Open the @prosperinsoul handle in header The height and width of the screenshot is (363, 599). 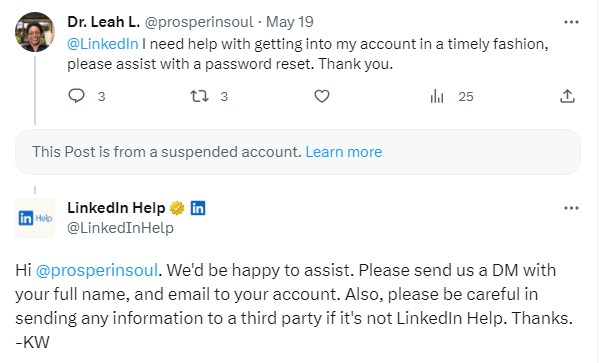point(199,22)
